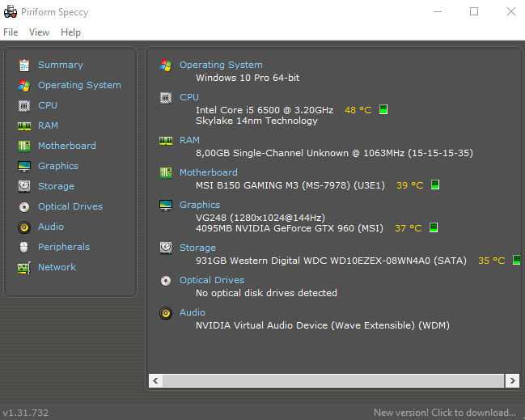
Task: Open the CPU sidebar section
Action: click(48, 105)
